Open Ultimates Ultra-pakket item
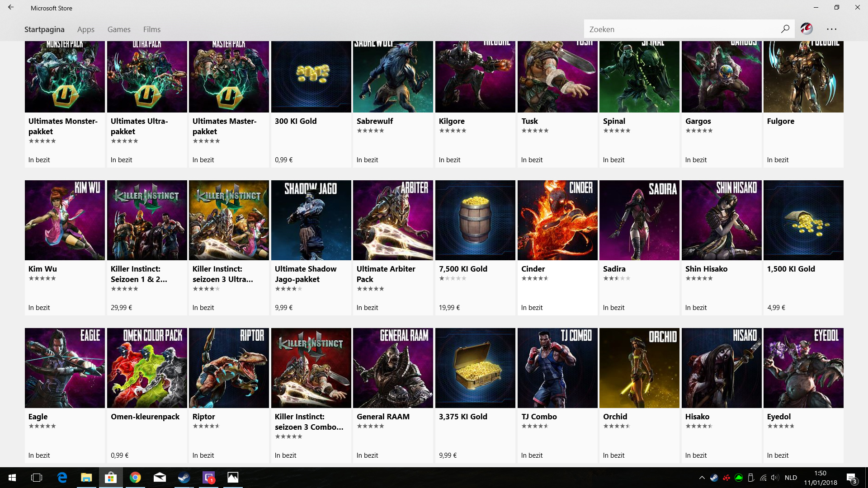 (147, 104)
